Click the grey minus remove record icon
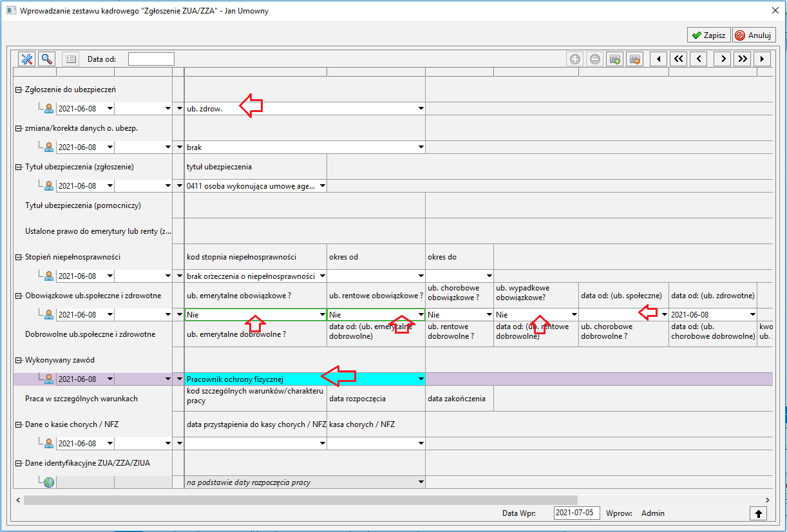 (595, 59)
